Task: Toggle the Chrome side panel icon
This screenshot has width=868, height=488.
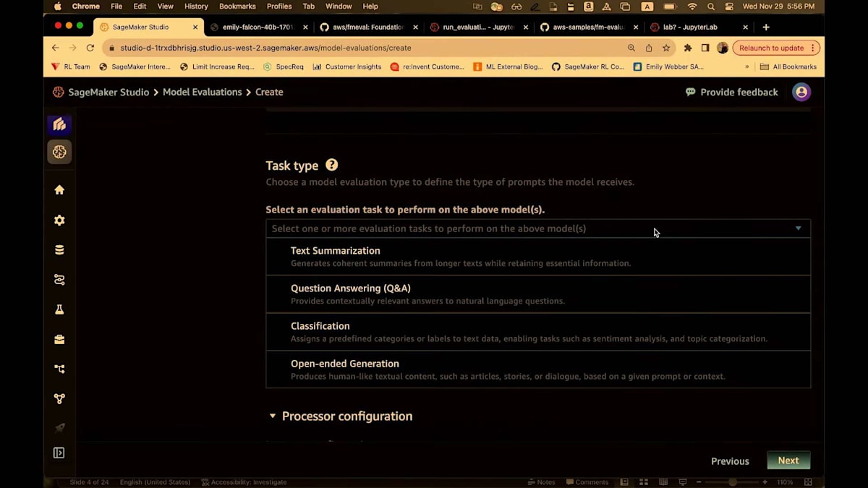Action: pyautogui.click(x=705, y=48)
